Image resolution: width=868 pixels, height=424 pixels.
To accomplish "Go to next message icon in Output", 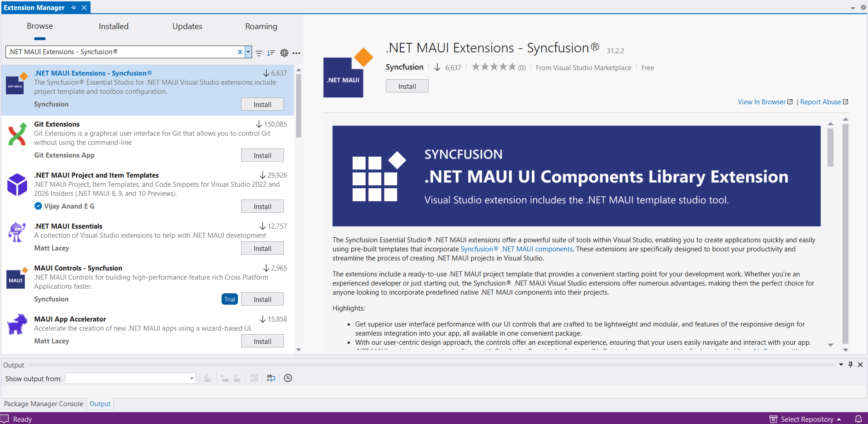I will click(237, 378).
